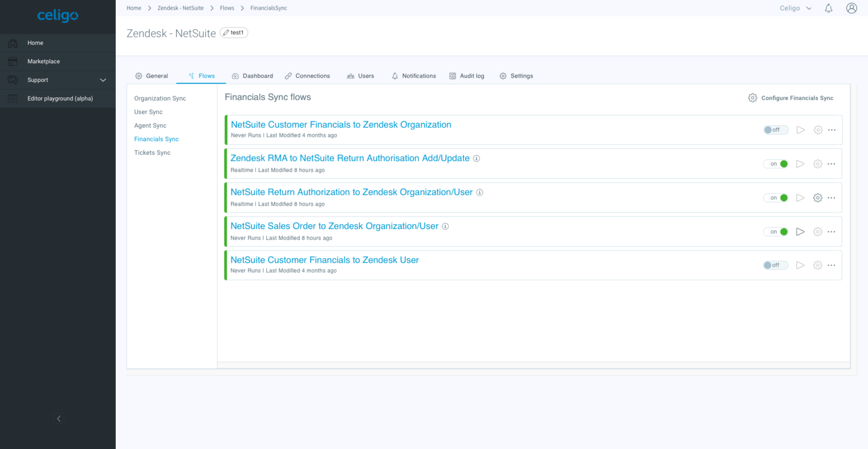Click Configure Financials Sync
The width and height of the screenshot is (868, 449).
coord(790,97)
